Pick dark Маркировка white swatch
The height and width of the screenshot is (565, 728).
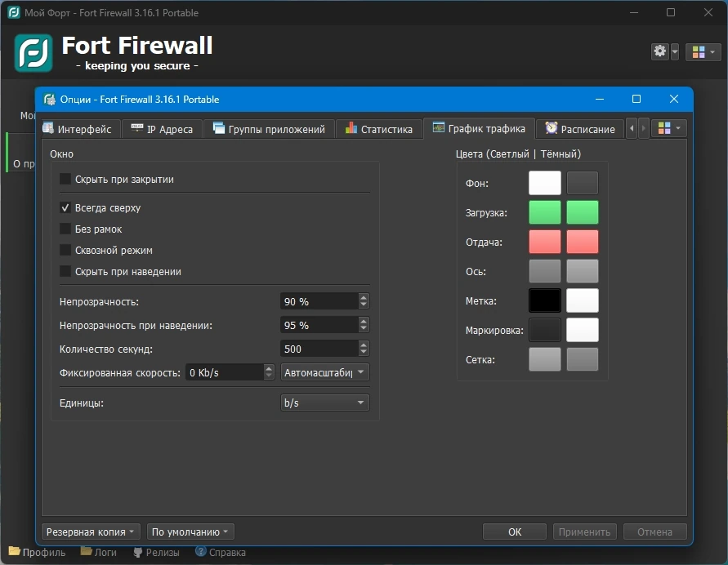pyautogui.click(x=583, y=330)
